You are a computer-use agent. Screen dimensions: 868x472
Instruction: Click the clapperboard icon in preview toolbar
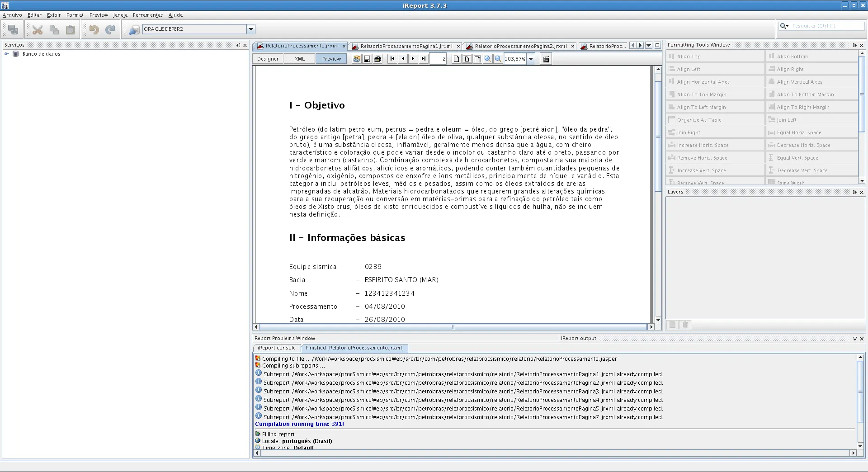[x=546, y=59]
